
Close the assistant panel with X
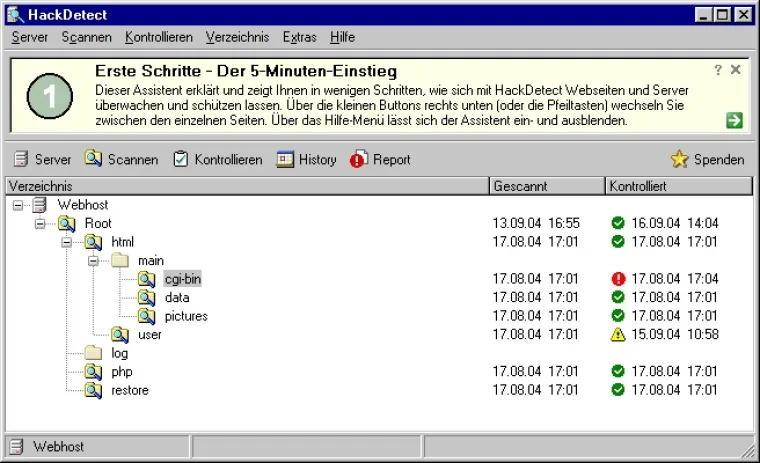pyautogui.click(x=736, y=70)
